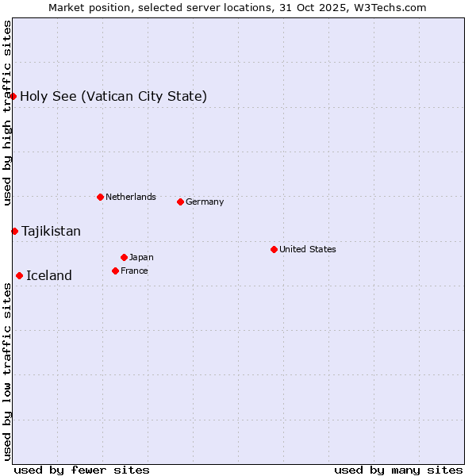
Task: Click the Japan red diamond marker
Action: coord(124,257)
